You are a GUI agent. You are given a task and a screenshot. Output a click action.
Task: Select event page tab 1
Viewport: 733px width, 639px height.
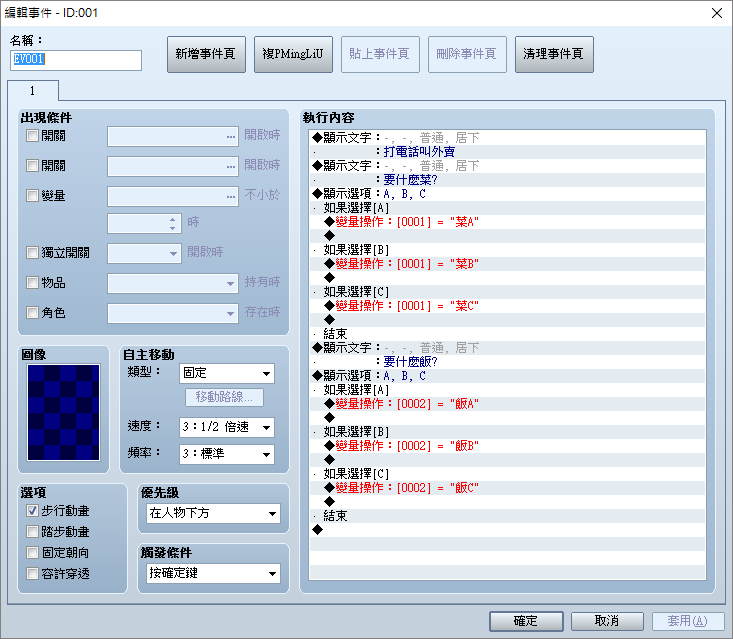(33, 91)
